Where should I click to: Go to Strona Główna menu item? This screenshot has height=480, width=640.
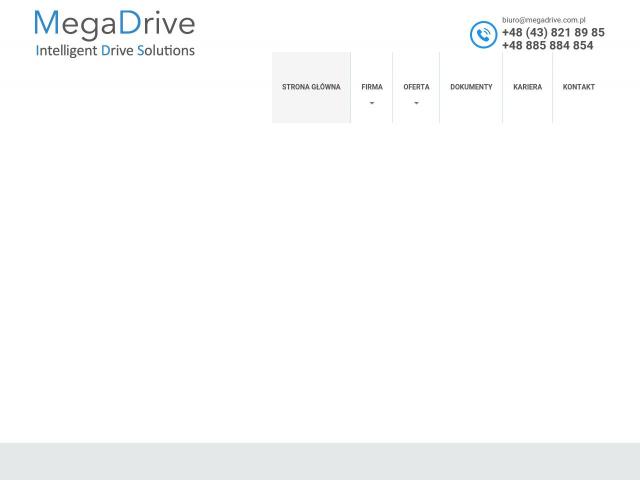pyautogui.click(x=311, y=87)
